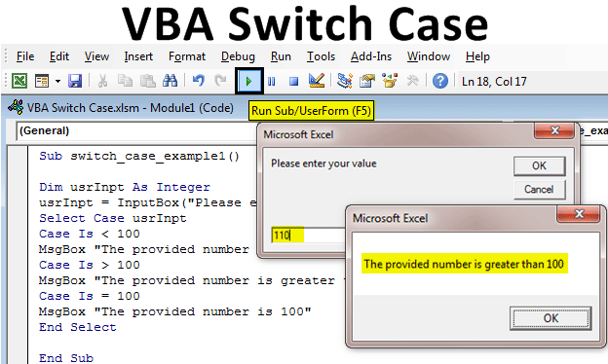
Task: Save the workbook with the floppy icon
Action: tap(75, 81)
